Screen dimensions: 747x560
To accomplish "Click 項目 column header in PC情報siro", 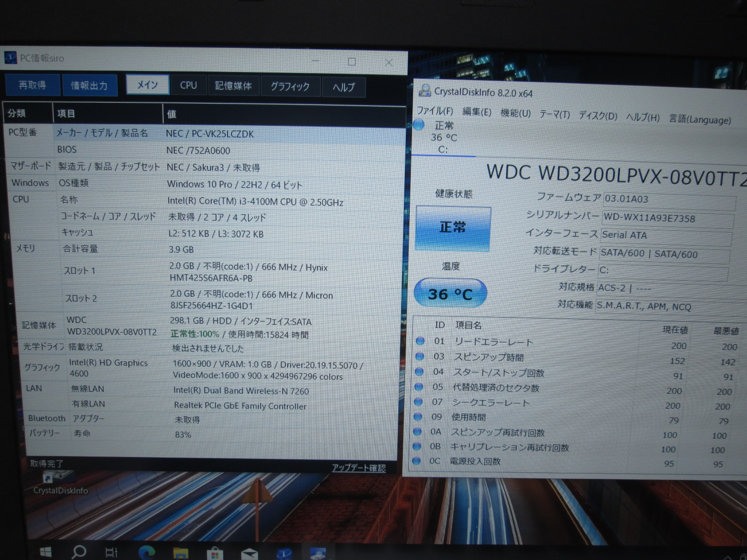I will click(107, 113).
